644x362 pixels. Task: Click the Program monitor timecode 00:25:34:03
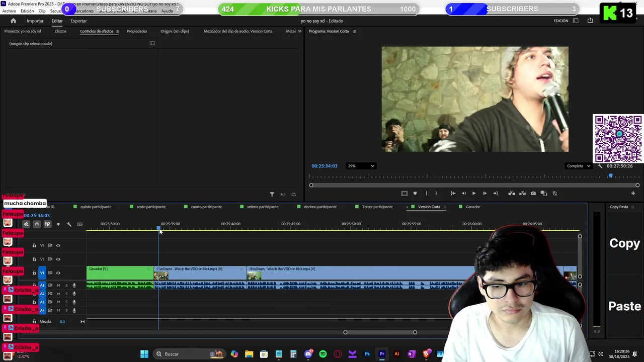[x=325, y=166]
